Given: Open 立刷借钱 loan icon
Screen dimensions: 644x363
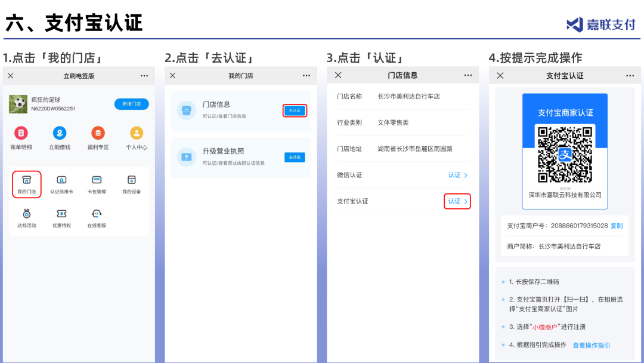Looking at the screenshot, I should pyautogui.click(x=60, y=133).
